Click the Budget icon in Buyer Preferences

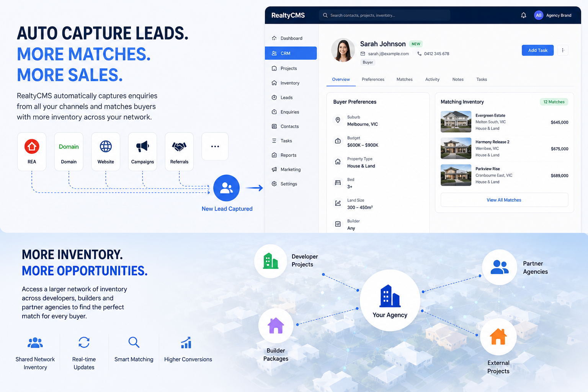coord(338,141)
